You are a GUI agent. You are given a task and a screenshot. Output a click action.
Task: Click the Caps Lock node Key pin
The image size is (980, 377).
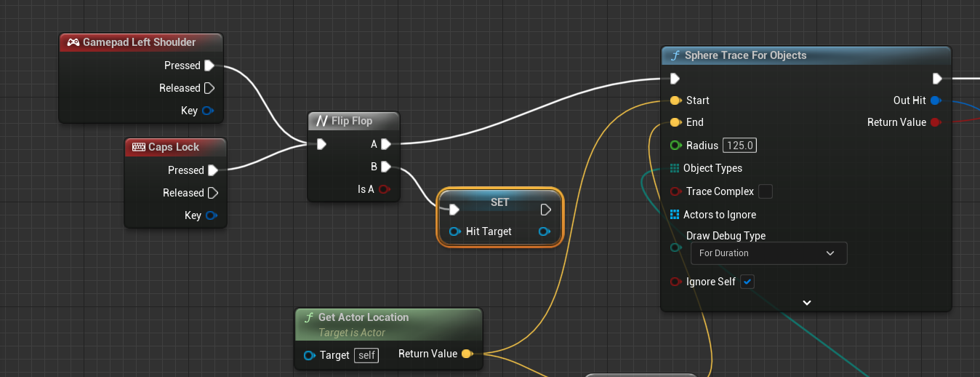point(211,215)
